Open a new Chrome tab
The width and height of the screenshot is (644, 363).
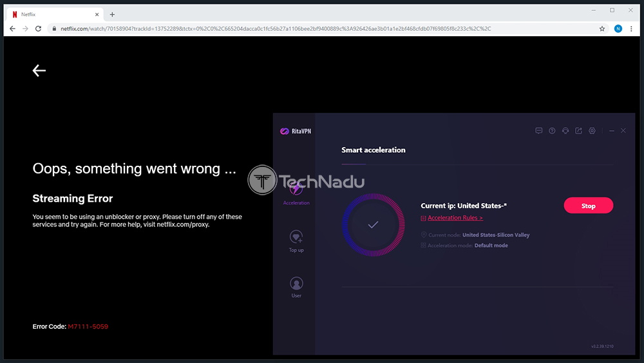coord(112,15)
